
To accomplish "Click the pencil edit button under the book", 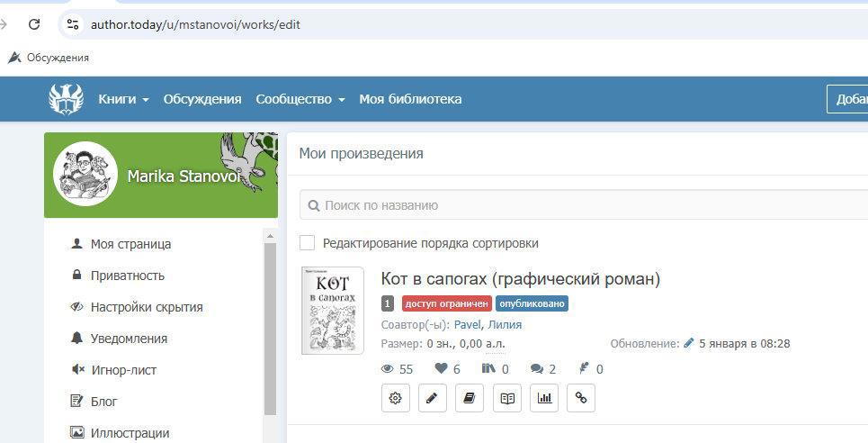I will (x=433, y=398).
